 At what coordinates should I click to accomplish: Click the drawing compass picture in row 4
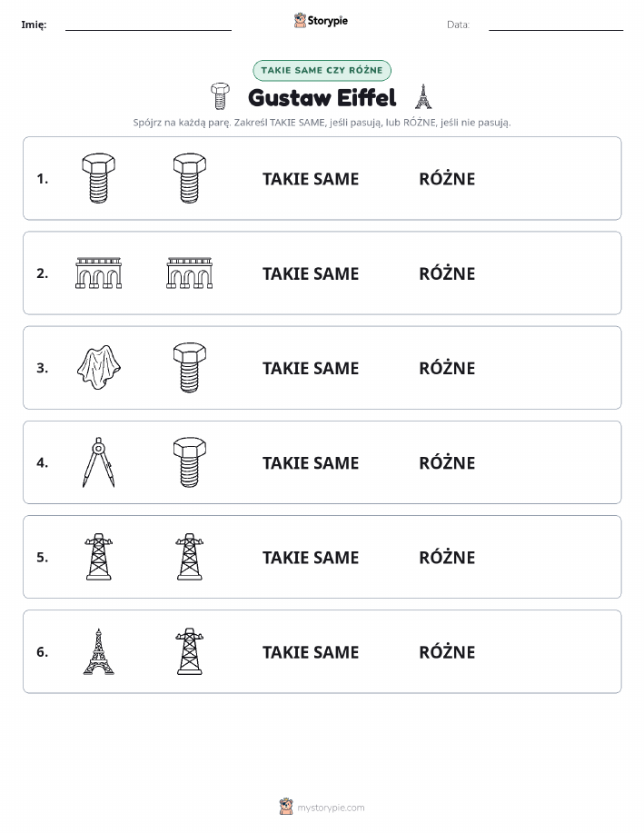click(99, 462)
